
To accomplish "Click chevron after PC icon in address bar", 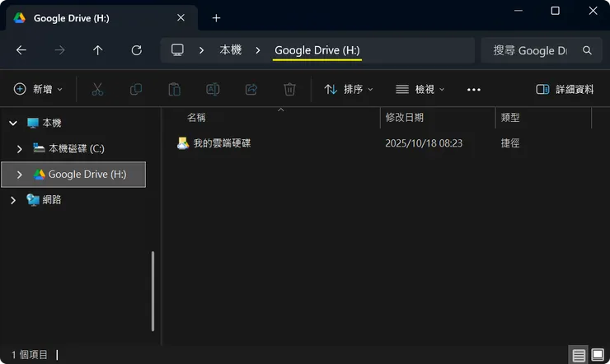I will coord(201,50).
